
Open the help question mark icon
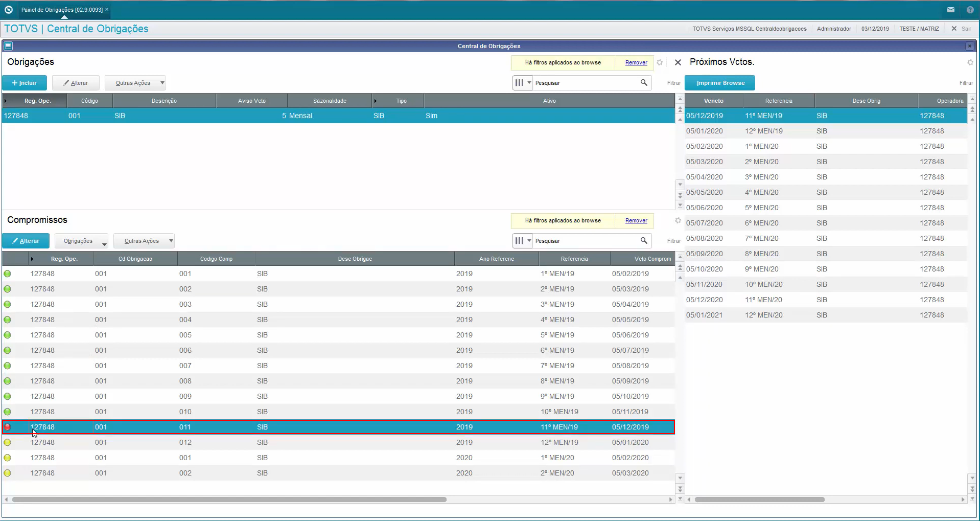tap(970, 10)
